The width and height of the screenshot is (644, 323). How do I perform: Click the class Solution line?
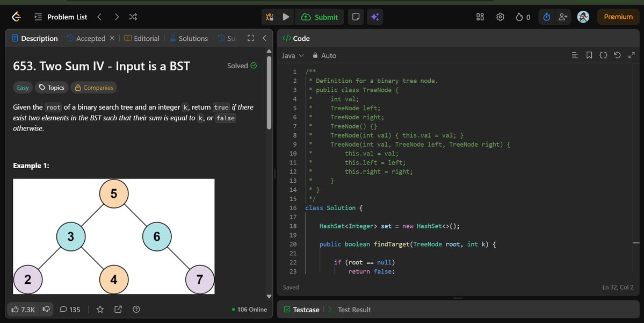pos(334,208)
